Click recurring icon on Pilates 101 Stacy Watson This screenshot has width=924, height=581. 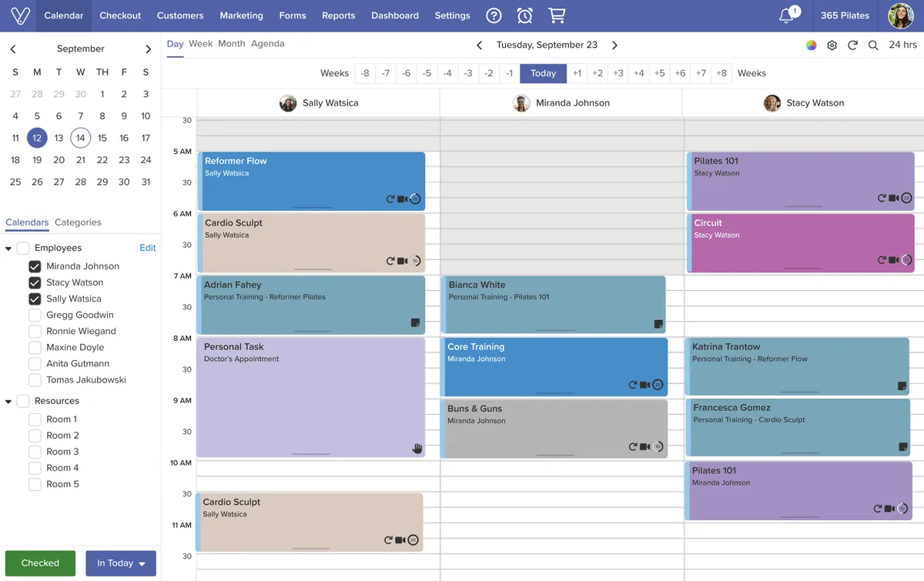[x=882, y=198]
